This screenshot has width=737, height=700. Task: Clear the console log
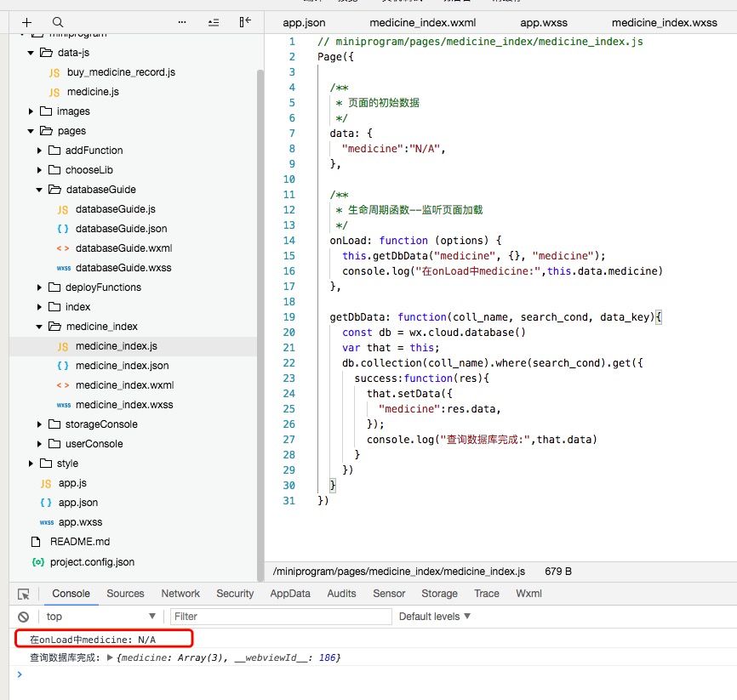tap(24, 617)
